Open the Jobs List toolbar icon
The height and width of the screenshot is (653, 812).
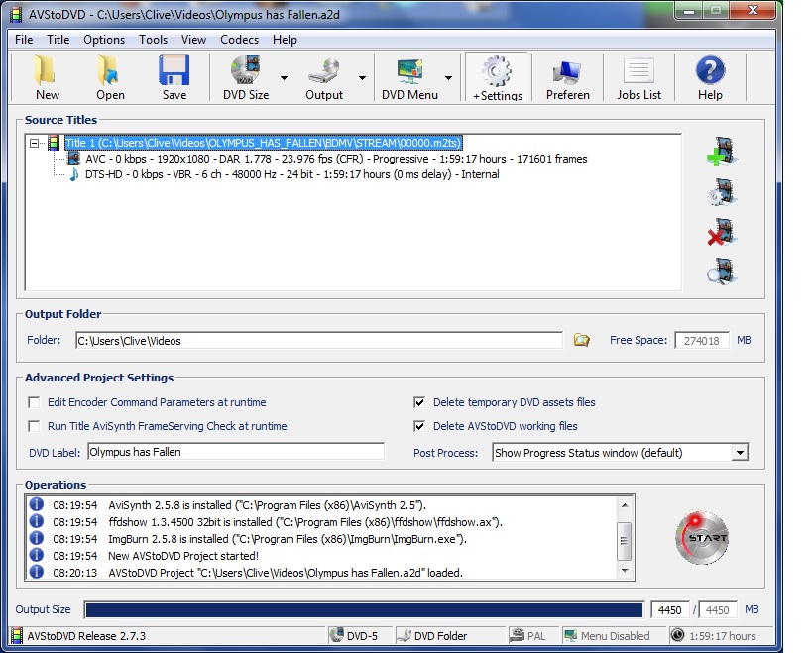point(638,77)
